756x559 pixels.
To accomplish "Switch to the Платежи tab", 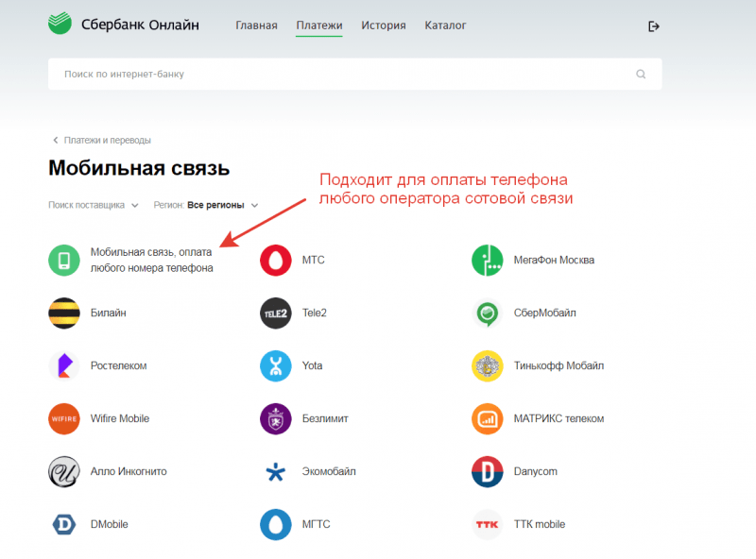I will pos(319,25).
